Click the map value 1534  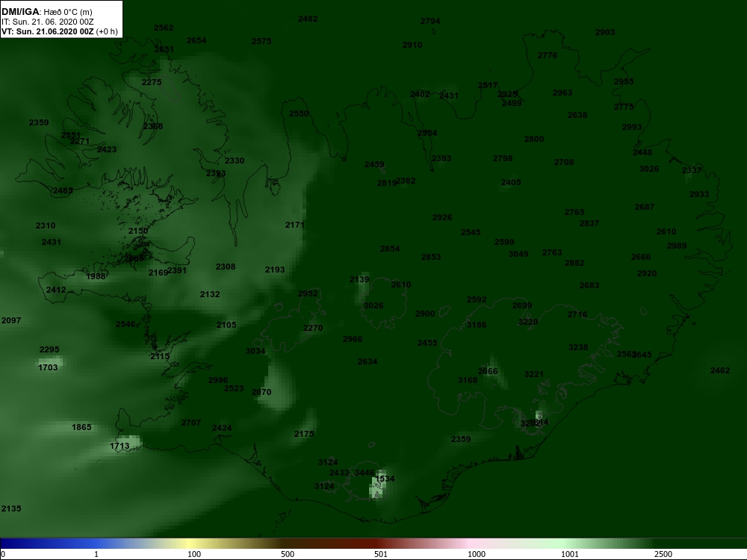[385, 479]
